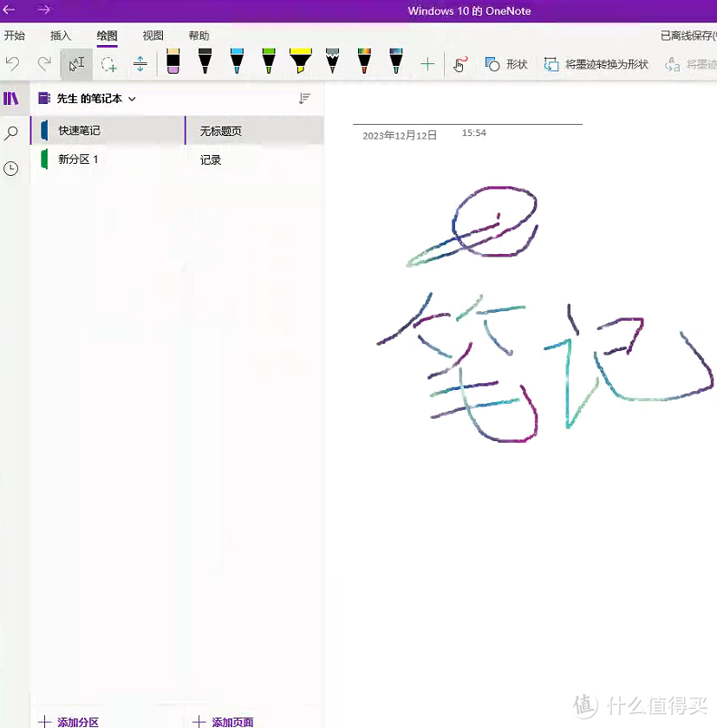Open the 记录 page
The image size is (717, 728).
coord(255,159)
